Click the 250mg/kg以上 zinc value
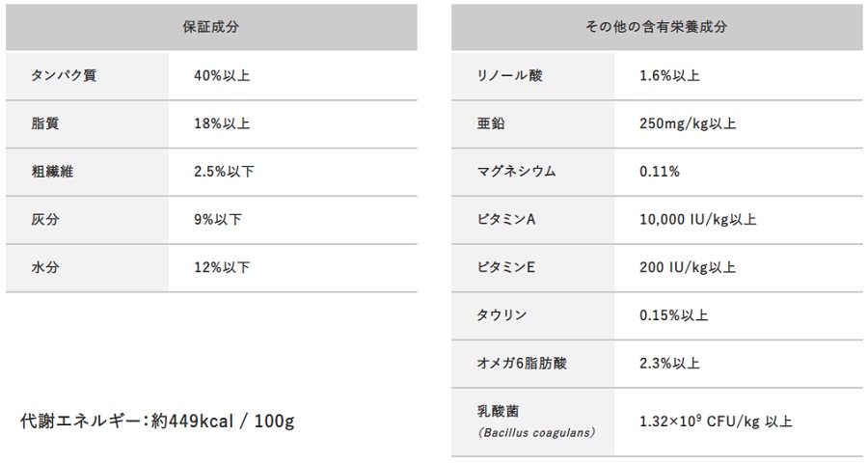The width and height of the screenshot is (868, 463). (x=688, y=123)
